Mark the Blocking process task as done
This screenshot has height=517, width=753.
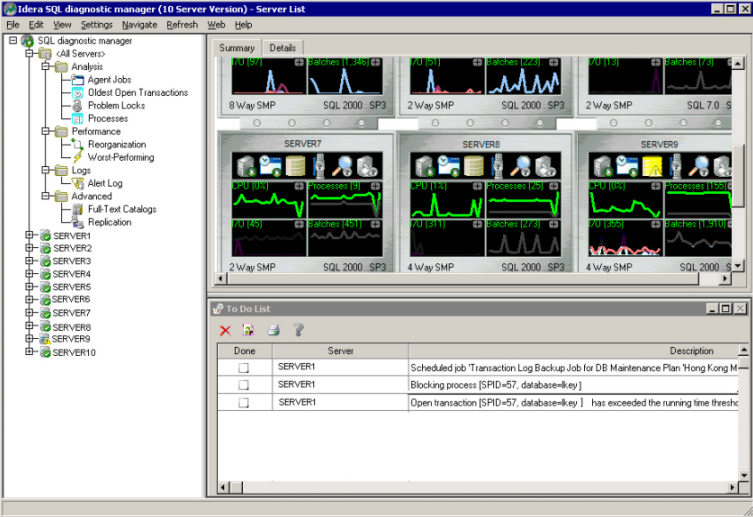coord(243,385)
